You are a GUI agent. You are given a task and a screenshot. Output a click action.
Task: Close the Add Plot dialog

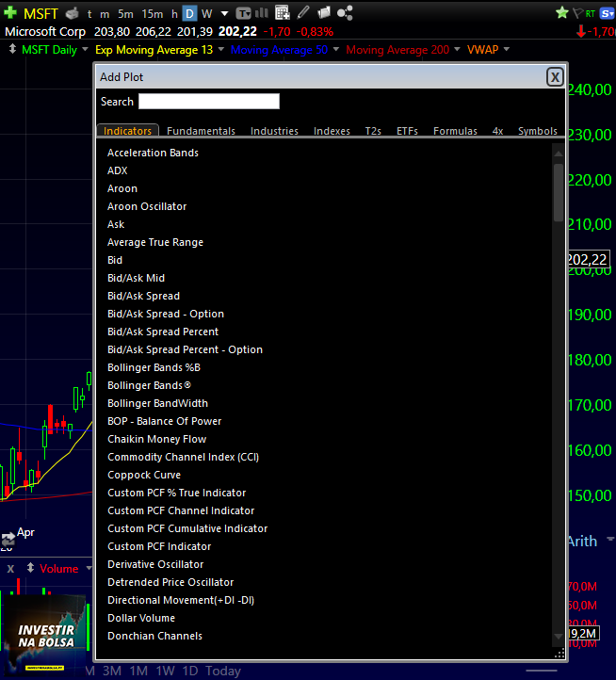tap(555, 77)
